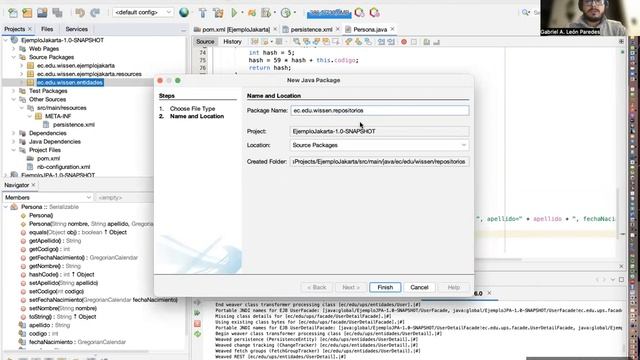
Task: Expand the ec.edu.wissen.ejemplojakarta package
Action: (21, 66)
